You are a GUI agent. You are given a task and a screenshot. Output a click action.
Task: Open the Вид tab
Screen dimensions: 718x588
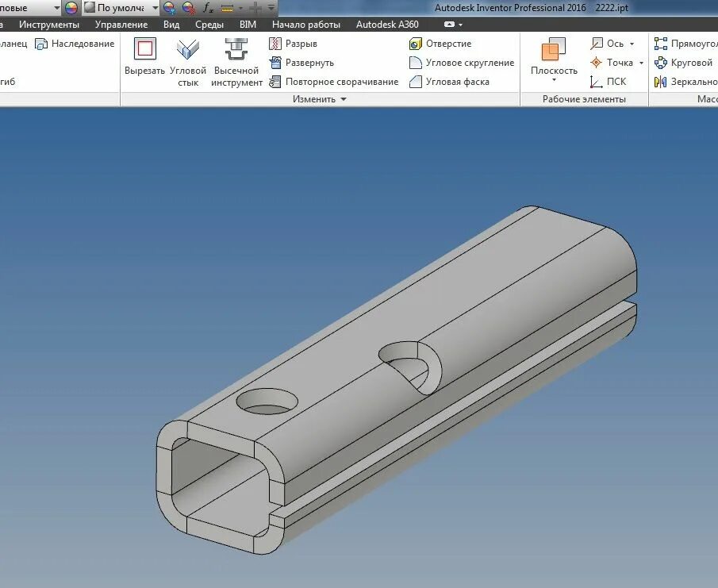171,25
